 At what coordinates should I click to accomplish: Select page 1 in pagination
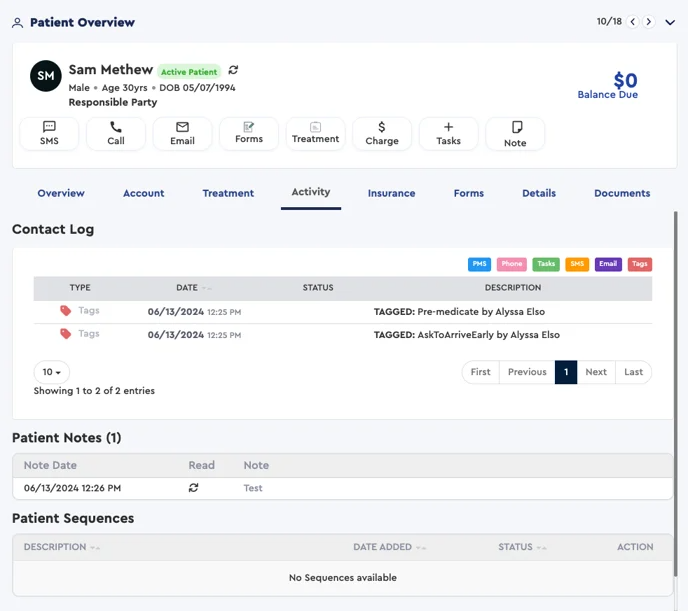pyautogui.click(x=566, y=372)
